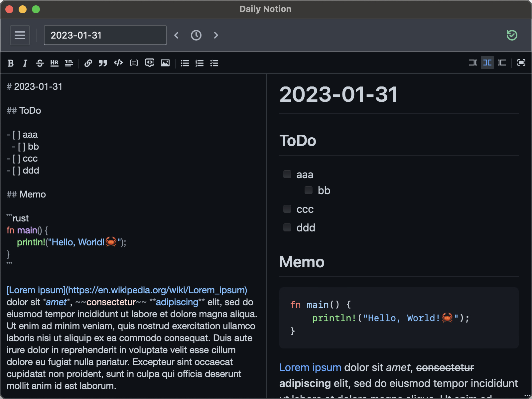The image size is (532, 399).
Task: Click the ToDo heading in preview
Action: point(298,141)
